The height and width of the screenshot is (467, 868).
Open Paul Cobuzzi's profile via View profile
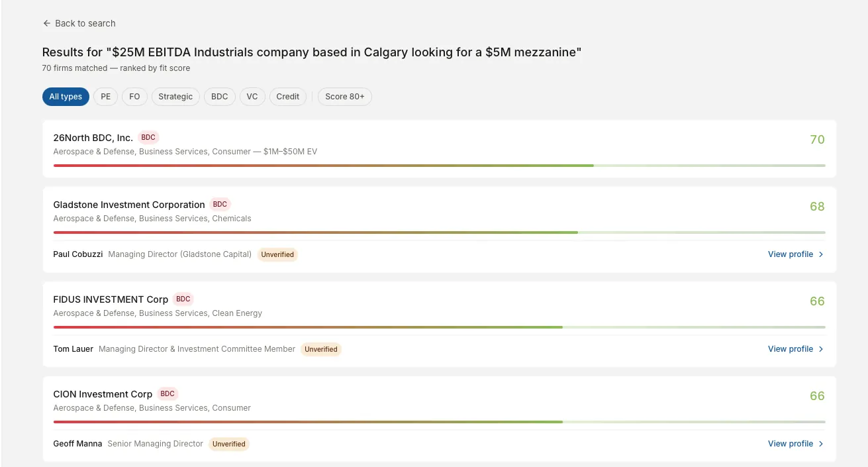pos(790,254)
